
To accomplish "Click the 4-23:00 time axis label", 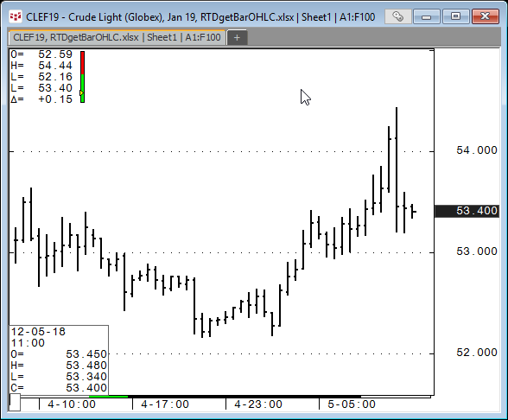I will [258, 404].
